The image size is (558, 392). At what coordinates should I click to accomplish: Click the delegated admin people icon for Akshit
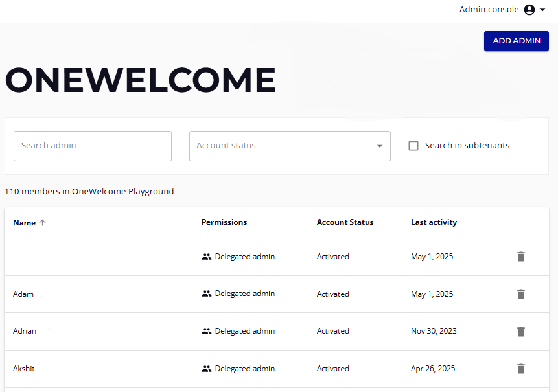(x=207, y=369)
